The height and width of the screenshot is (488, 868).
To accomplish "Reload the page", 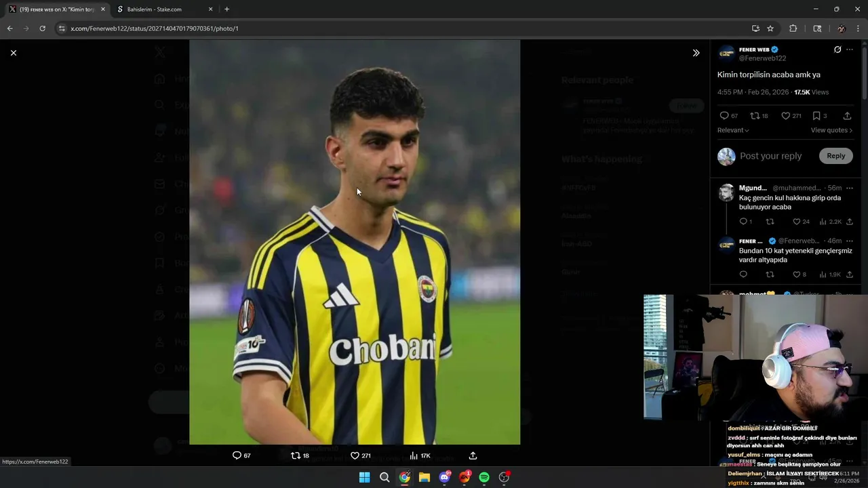I will pyautogui.click(x=42, y=28).
